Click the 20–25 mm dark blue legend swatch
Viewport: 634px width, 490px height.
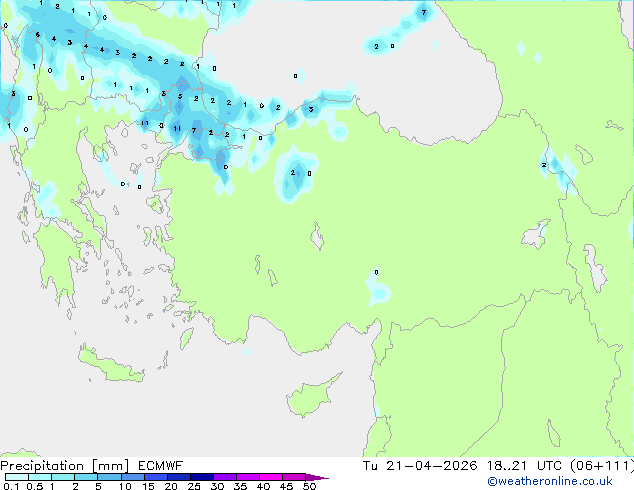[x=178, y=477]
